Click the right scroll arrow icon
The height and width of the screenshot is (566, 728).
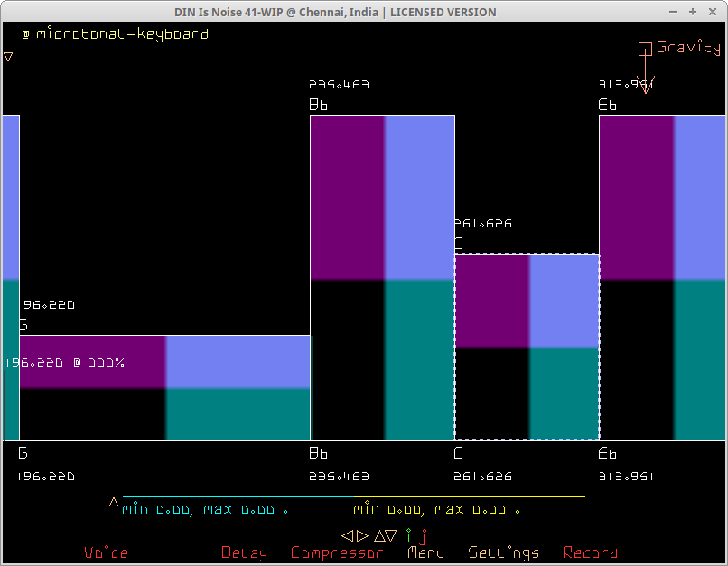[362, 535]
